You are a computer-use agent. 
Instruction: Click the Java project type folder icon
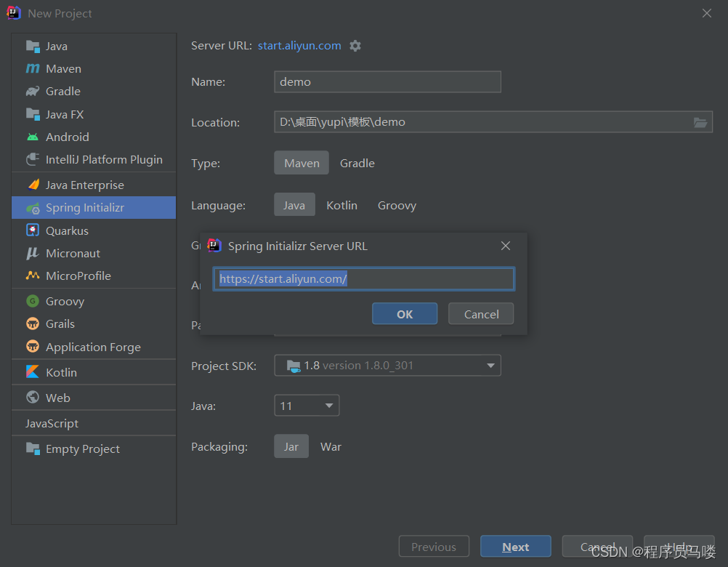[x=33, y=47]
